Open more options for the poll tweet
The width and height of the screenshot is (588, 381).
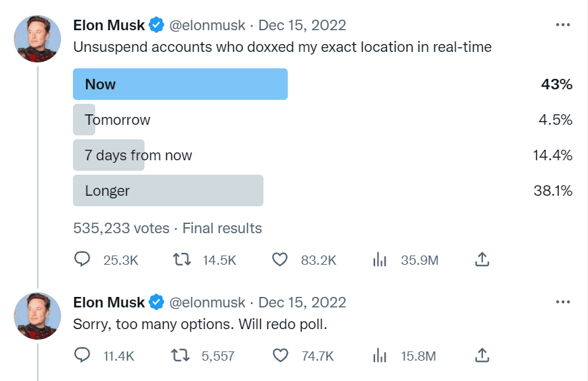(562, 25)
